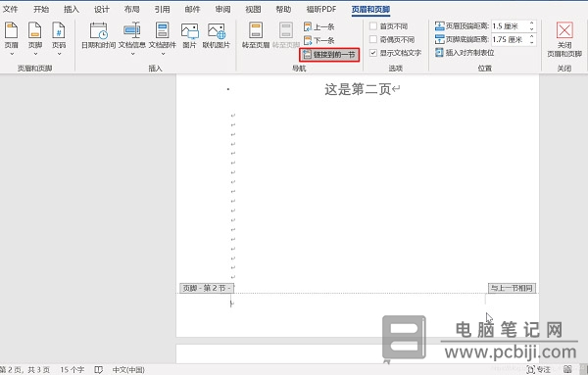This screenshot has width=588, height=375.
Task: Click the 页脚 - 第 2 节 label
Action: pos(207,288)
